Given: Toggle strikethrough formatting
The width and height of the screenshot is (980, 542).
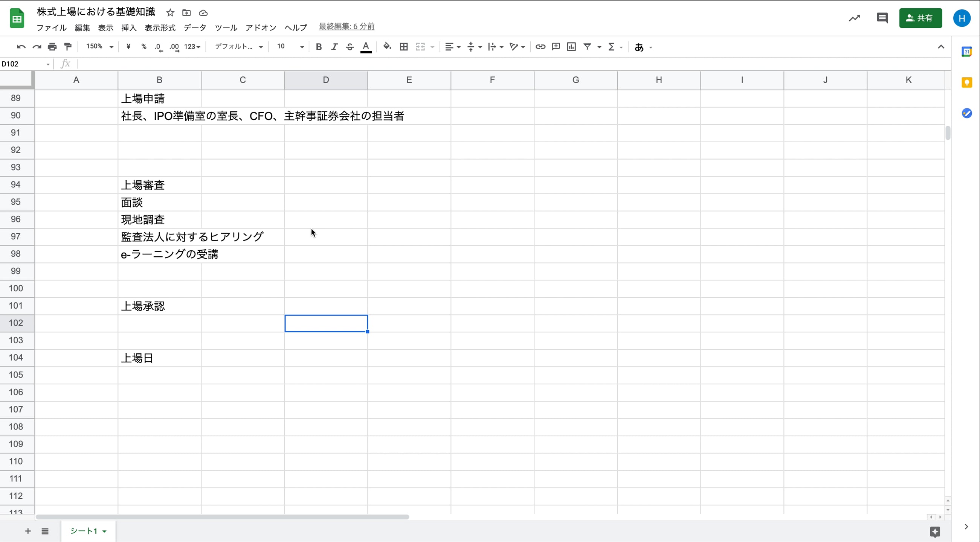Looking at the screenshot, I should click(x=350, y=46).
